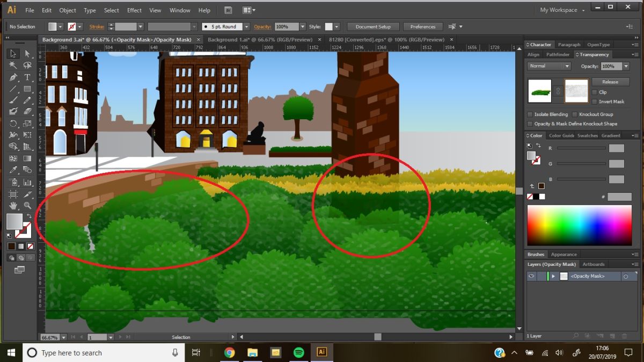Click the mask link icon between thumbnails
Image resolution: width=644 pixels, height=362 pixels.
click(x=558, y=91)
